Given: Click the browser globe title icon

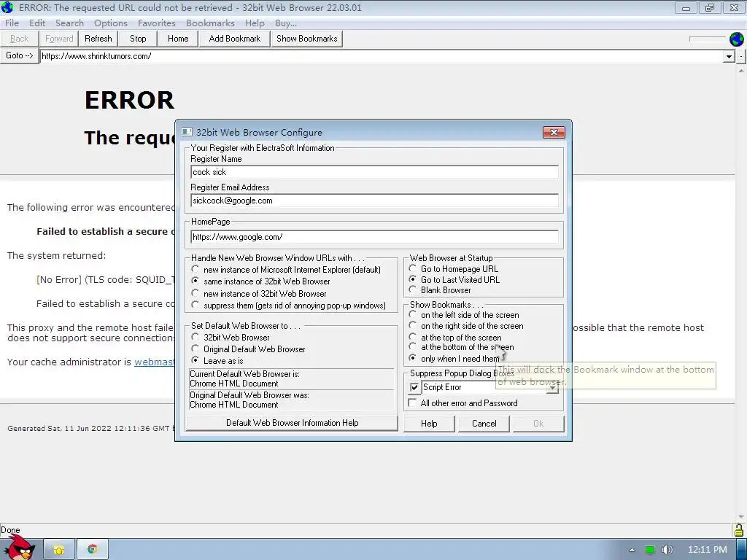Looking at the screenshot, I should tap(7, 7).
